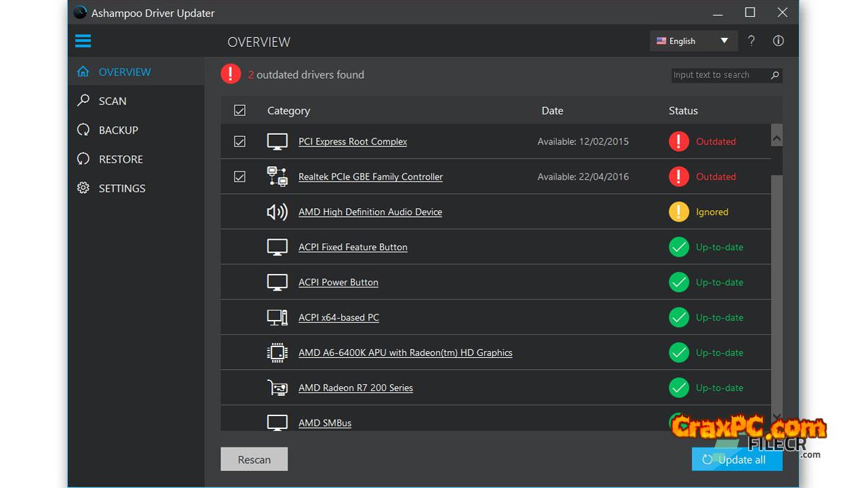Open the Settings section in sidebar
The height and width of the screenshot is (488, 868).
(121, 188)
